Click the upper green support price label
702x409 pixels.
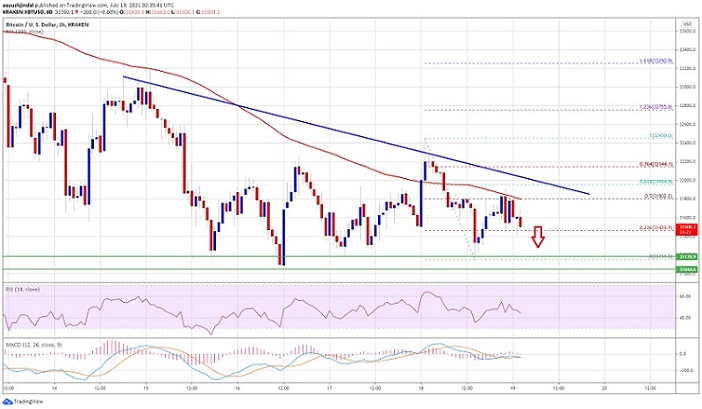click(686, 257)
